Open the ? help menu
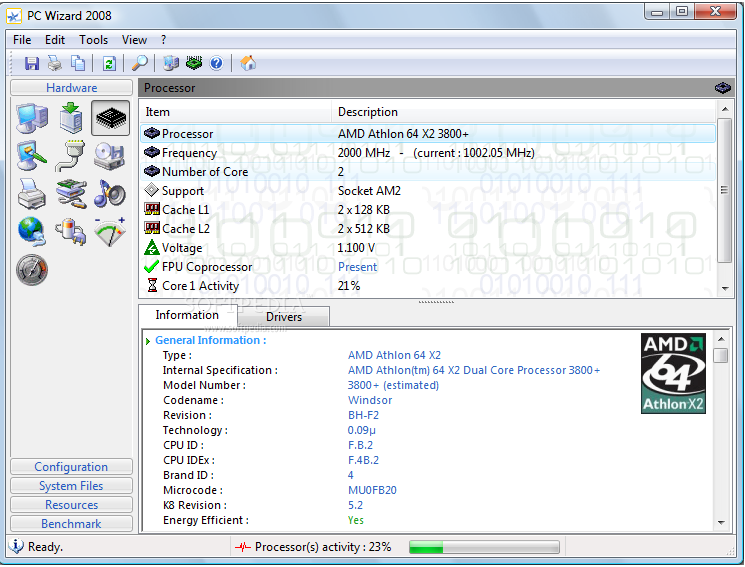This screenshot has width=745, height=567. pos(163,40)
